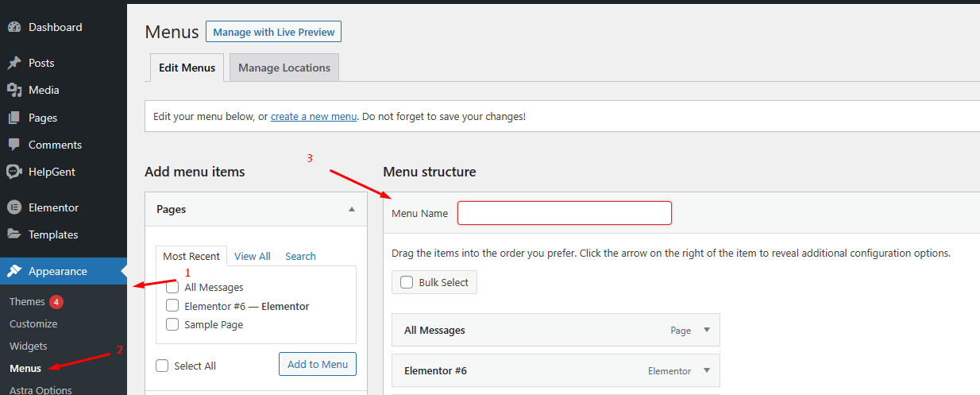Click the HelpGent icon
Screen dimensions: 980x395
14,172
